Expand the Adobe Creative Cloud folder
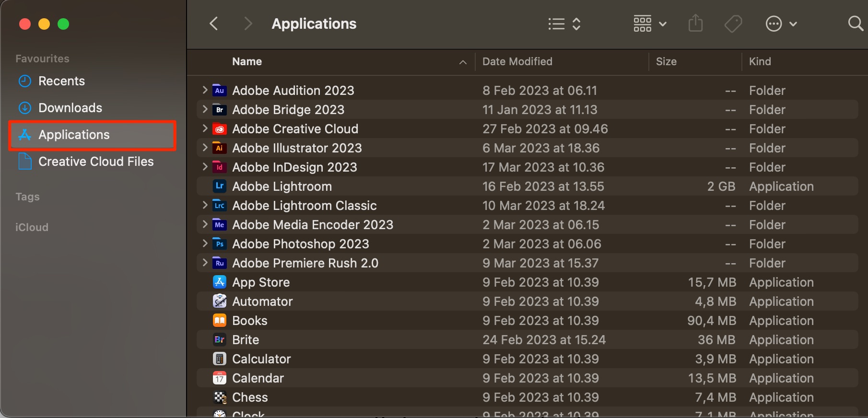The image size is (868, 418). point(205,128)
